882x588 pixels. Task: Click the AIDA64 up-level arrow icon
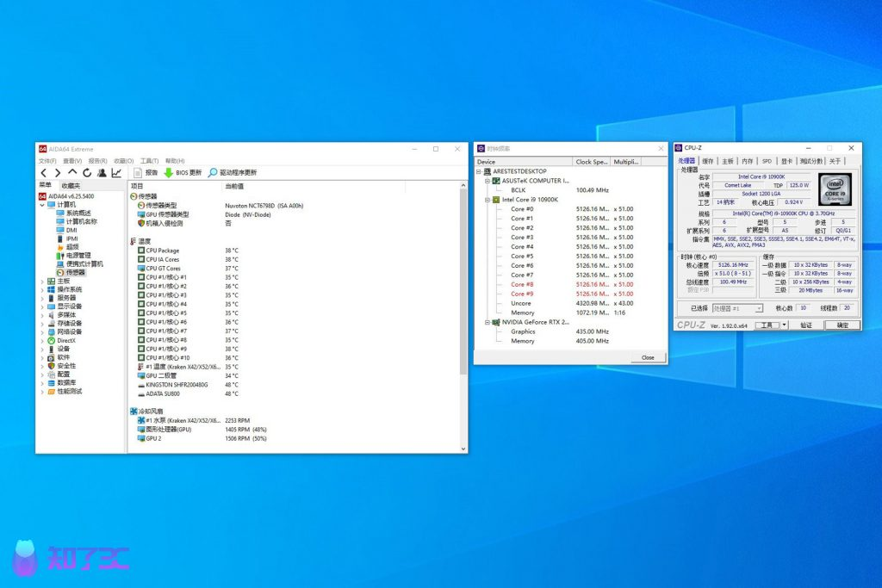(72, 172)
